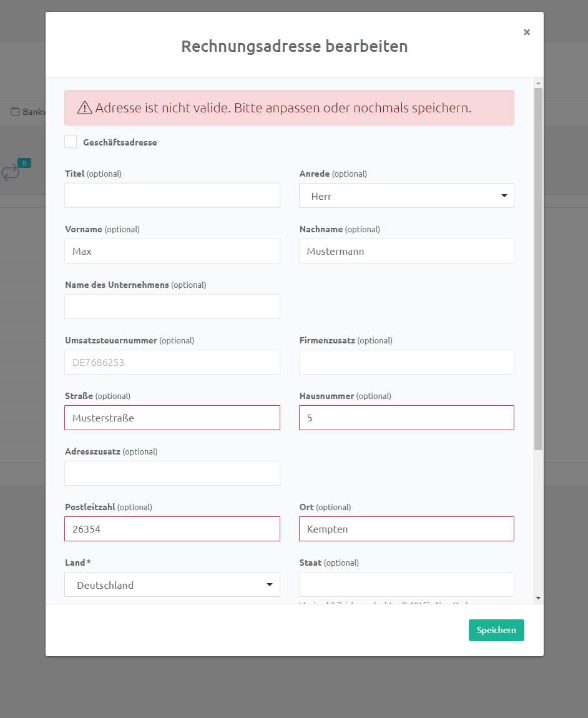This screenshot has width=588, height=718.
Task: Click the Umsatzsteuernummer input field
Action: tap(172, 362)
